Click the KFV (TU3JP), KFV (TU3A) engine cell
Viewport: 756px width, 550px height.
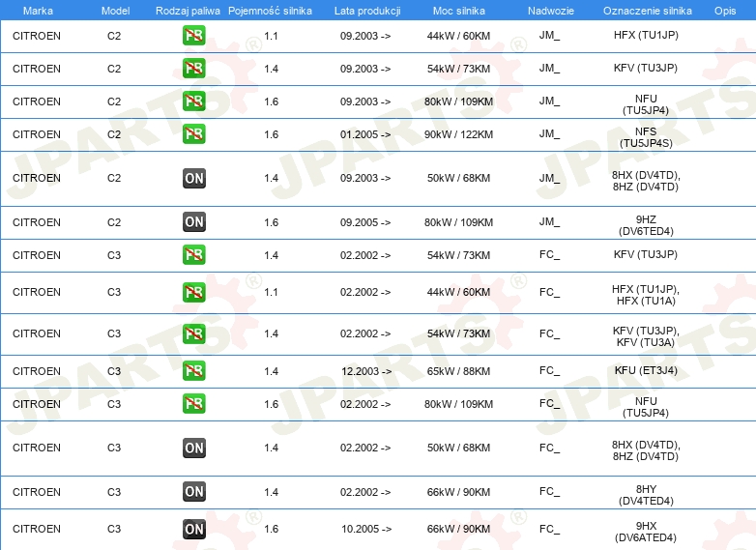(646, 336)
